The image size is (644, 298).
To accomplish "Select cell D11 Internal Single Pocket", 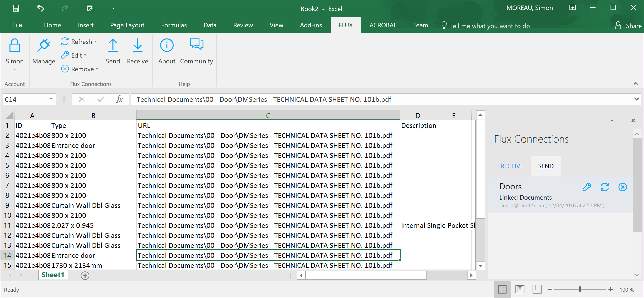I will click(418, 225).
